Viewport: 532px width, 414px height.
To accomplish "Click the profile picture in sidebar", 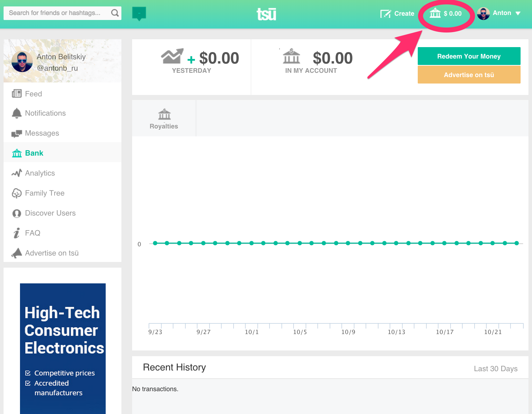I will (x=22, y=62).
